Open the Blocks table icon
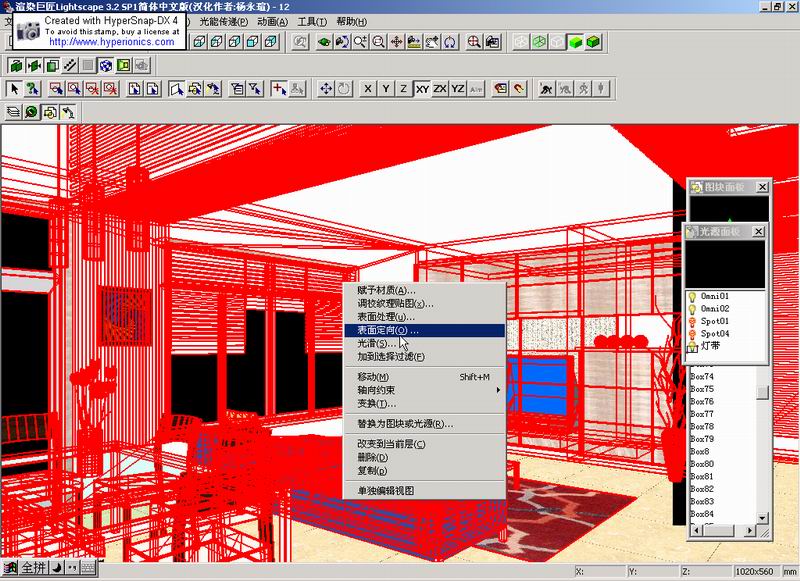The image size is (800, 581). [x=49, y=112]
